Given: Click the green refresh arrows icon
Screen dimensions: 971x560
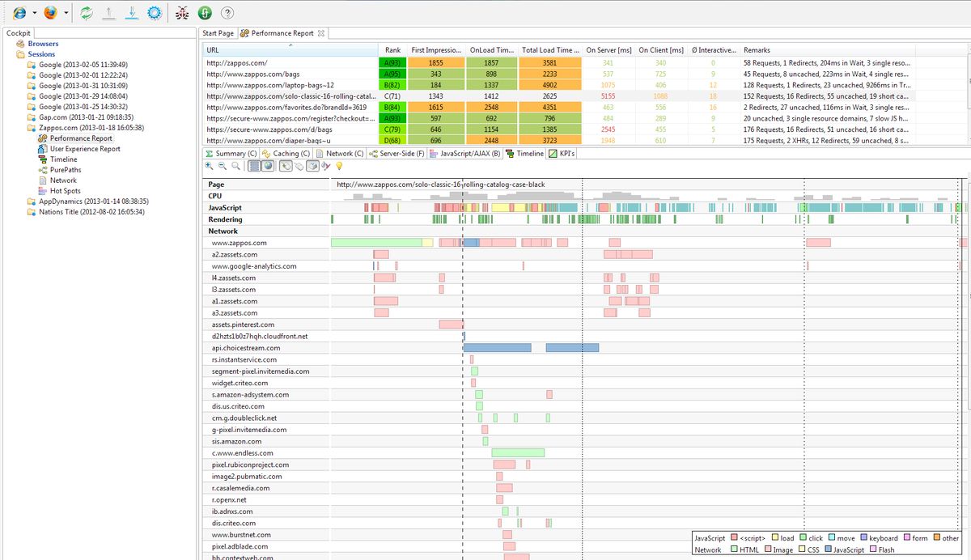Looking at the screenshot, I should click(x=85, y=13).
